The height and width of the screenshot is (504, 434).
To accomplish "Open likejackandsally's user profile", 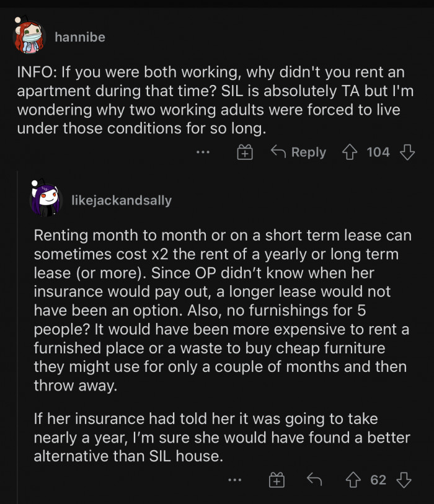I will [122, 200].
